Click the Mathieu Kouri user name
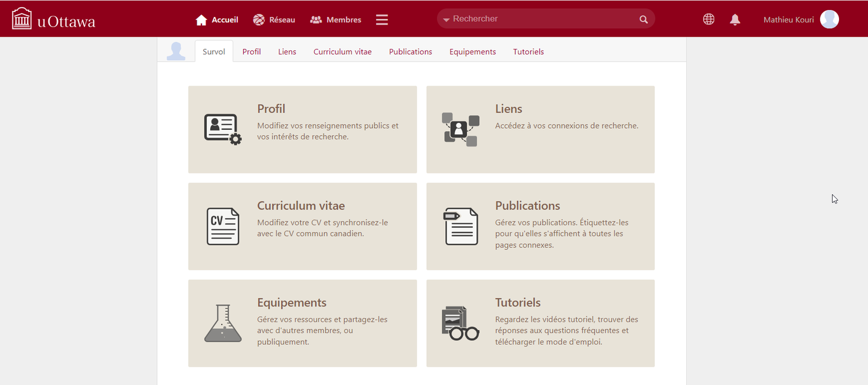 coord(788,19)
